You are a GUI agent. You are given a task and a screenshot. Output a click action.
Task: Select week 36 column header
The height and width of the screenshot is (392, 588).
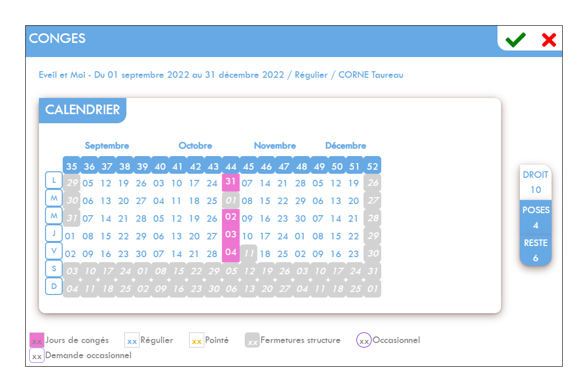pyautogui.click(x=89, y=166)
